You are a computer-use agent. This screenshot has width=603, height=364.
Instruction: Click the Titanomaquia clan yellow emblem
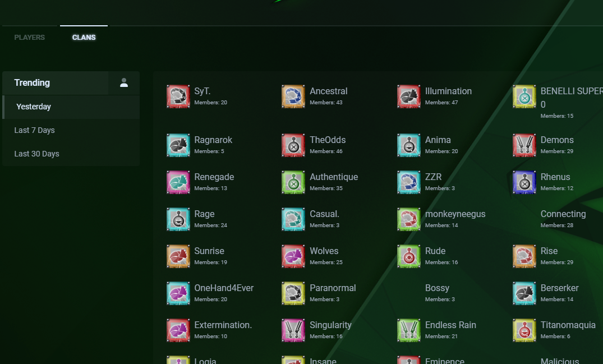[x=524, y=330]
